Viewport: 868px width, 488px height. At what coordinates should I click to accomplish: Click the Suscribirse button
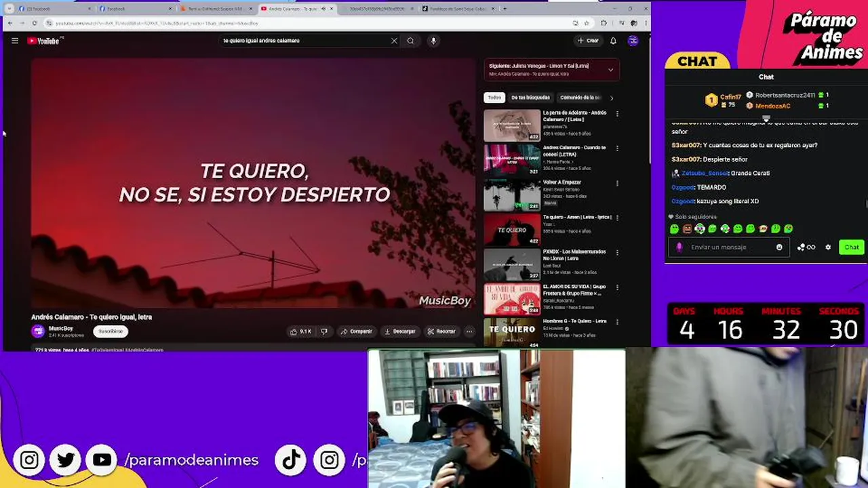[111, 331]
